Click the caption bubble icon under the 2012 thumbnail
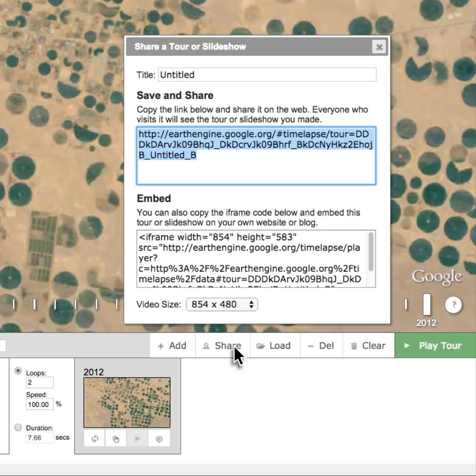This screenshot has width=476, height=476. (x=159, y=439)
